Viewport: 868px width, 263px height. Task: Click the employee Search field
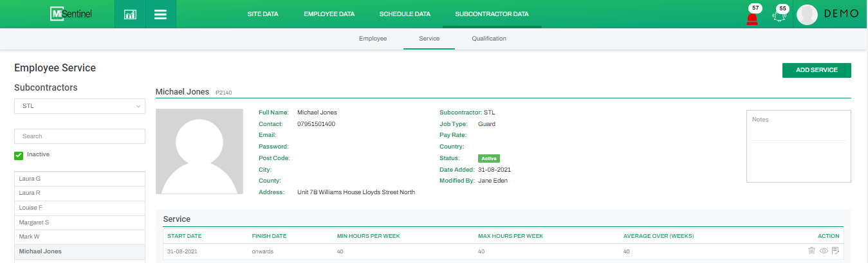[80, 136]
